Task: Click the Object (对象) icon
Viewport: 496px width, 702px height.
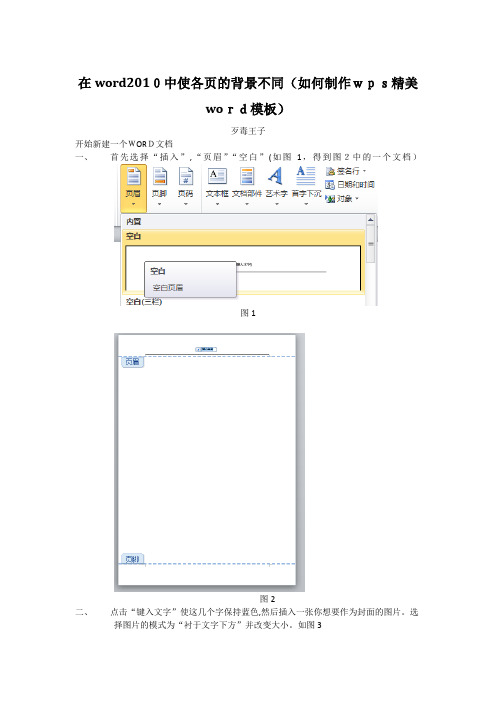Action: [x=330, y=199]
